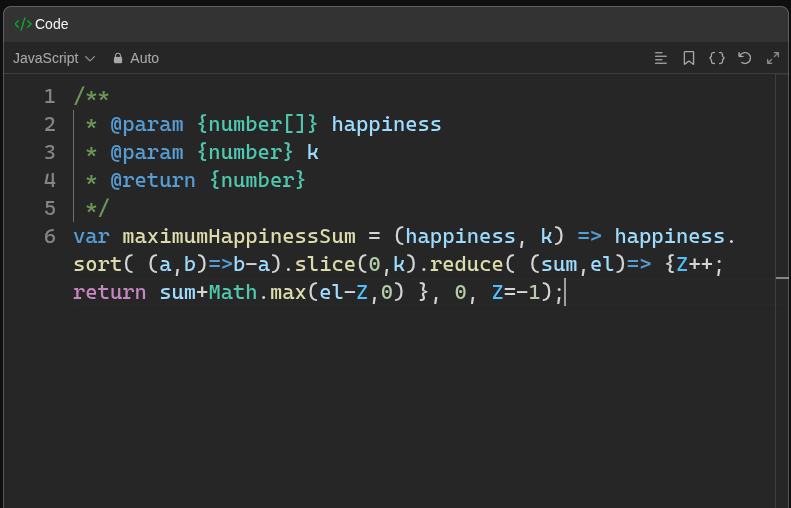The image size is (791, 508).
Task: Click line number 6 in gutter
Action: point(49,237)
